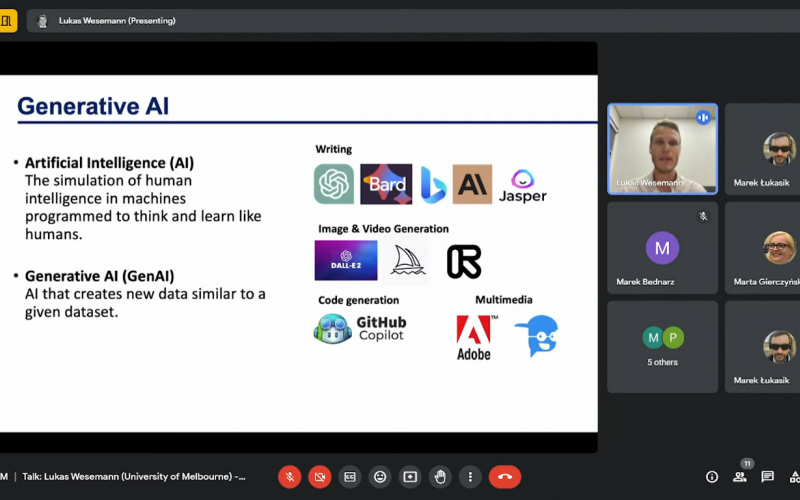Click the Jasper logo on the slide
The image size is (800, 500).
522,186
